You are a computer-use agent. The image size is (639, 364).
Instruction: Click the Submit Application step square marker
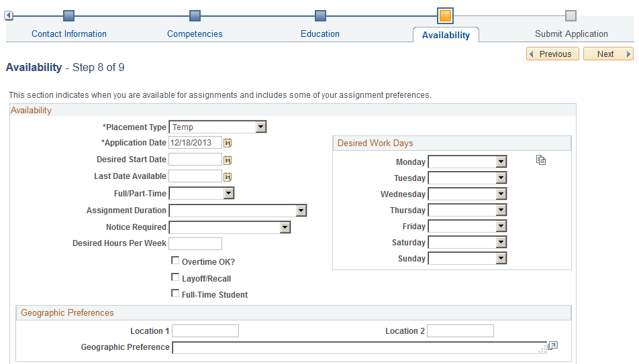[x=571, y=16]
